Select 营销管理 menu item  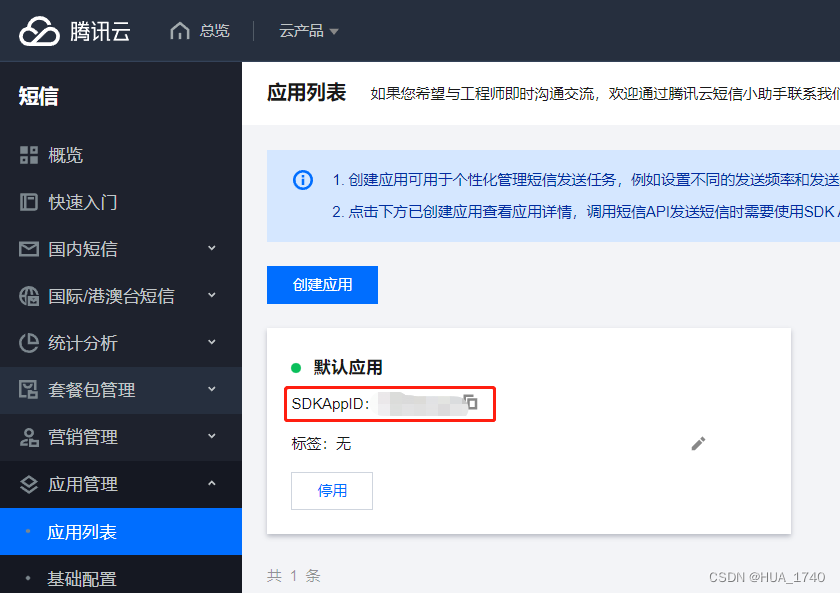point(82,437)
